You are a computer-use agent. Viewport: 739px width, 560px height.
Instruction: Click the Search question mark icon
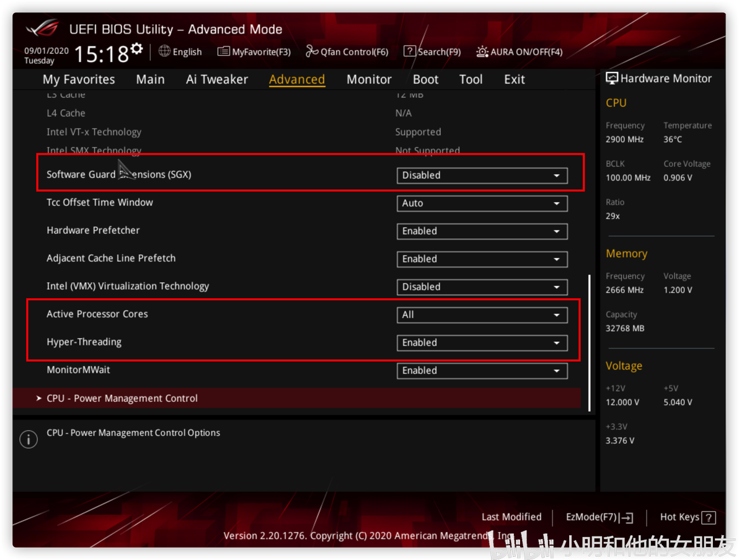pos(410,51)
